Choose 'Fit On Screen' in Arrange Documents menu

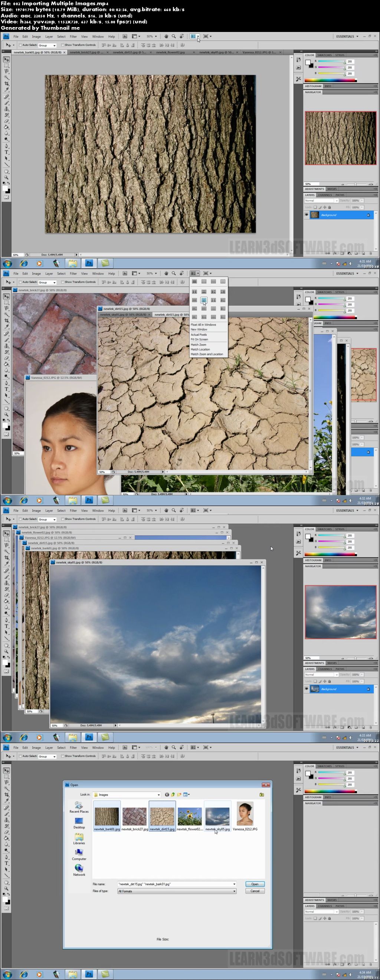(199, 339)
